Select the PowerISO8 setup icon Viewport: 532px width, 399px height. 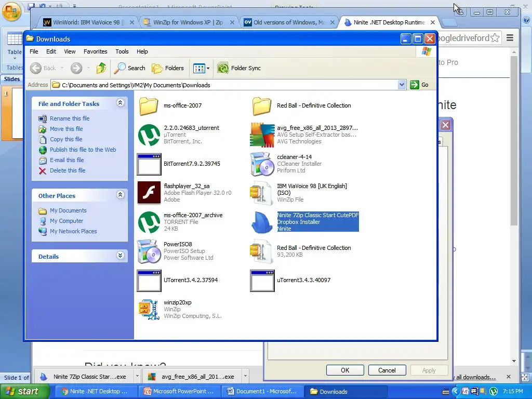click(149, 251)
